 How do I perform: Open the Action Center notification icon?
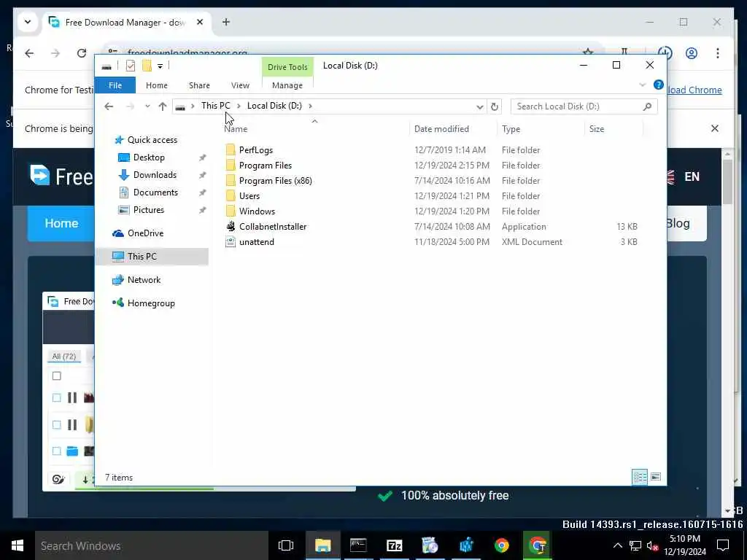[x=723, y=545]
